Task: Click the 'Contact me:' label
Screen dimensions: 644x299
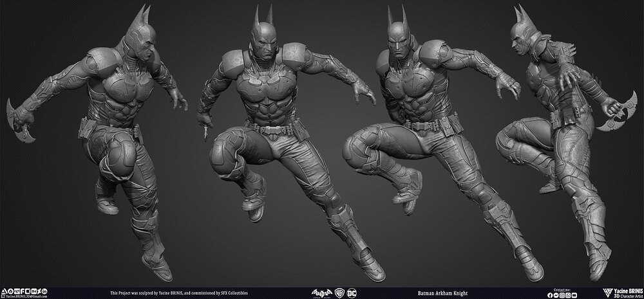Action: pyautogui.click(x=562, y=290)
